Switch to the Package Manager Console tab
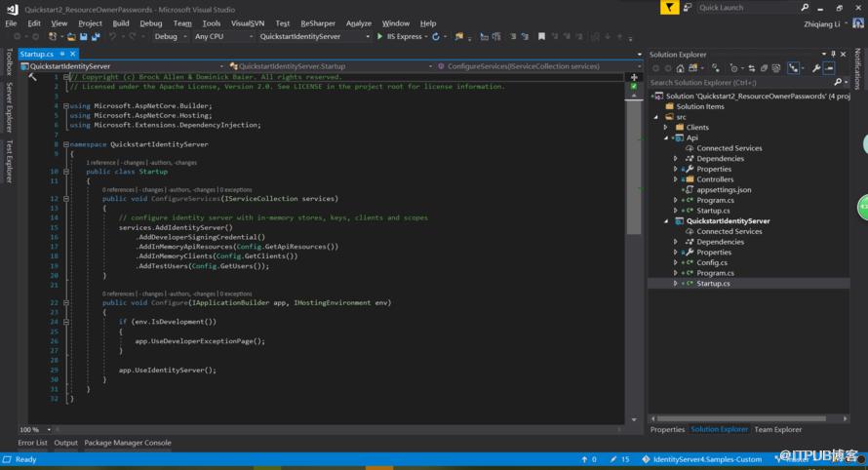 point(128,443)
